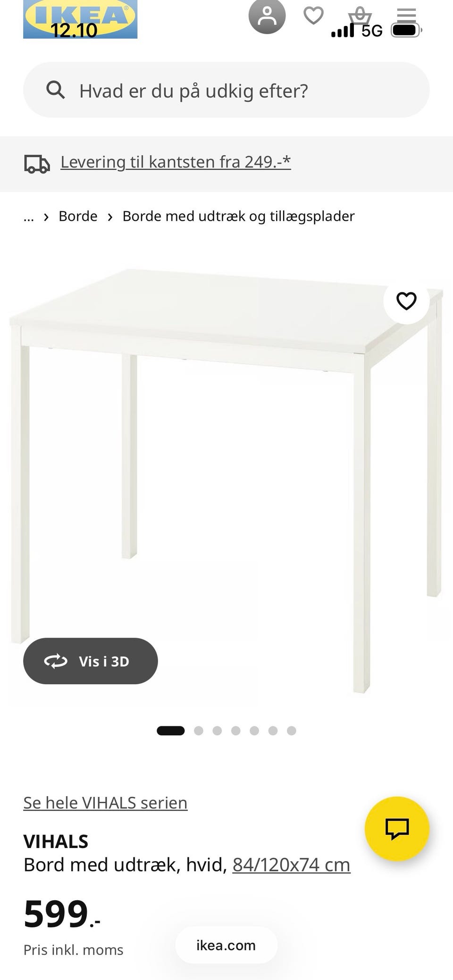453x980 pixels.
Task: Open Levering til kantsten fra 249 link
Action: (176, 162)
